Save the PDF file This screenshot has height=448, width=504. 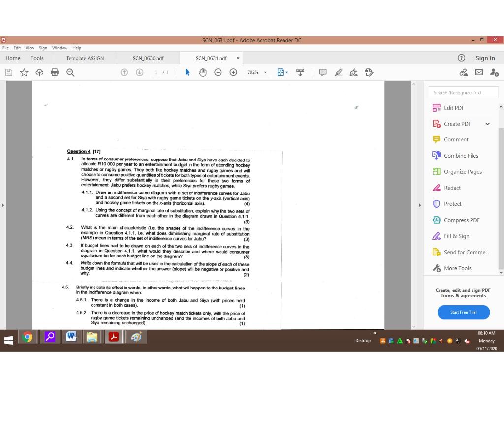pyautogui.click(x=8, y=72)
